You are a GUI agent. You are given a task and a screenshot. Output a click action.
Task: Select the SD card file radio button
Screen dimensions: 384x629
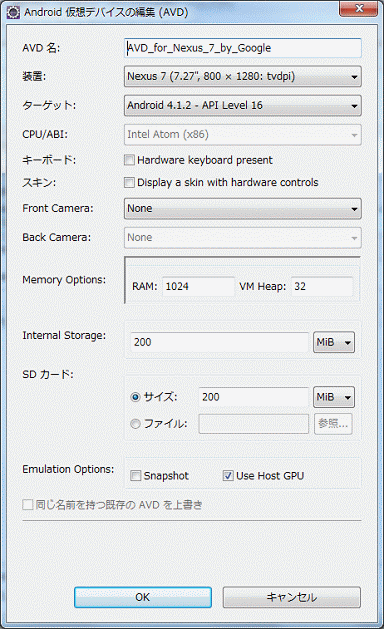(x=136, y=424)
